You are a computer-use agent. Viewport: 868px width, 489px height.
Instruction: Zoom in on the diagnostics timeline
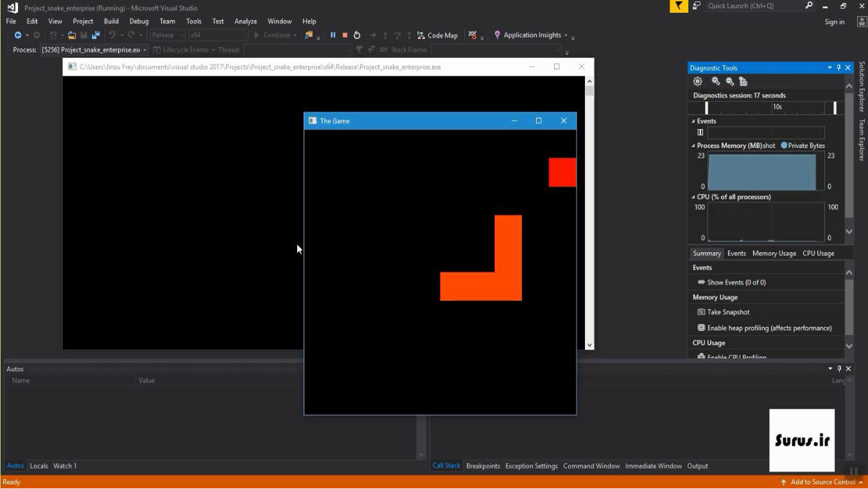716,81
